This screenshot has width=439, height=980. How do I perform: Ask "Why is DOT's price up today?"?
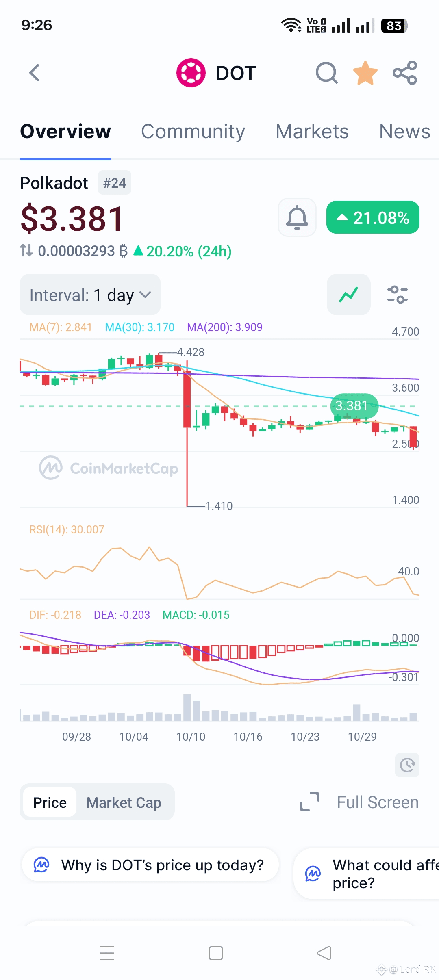[x=150, y=865]
